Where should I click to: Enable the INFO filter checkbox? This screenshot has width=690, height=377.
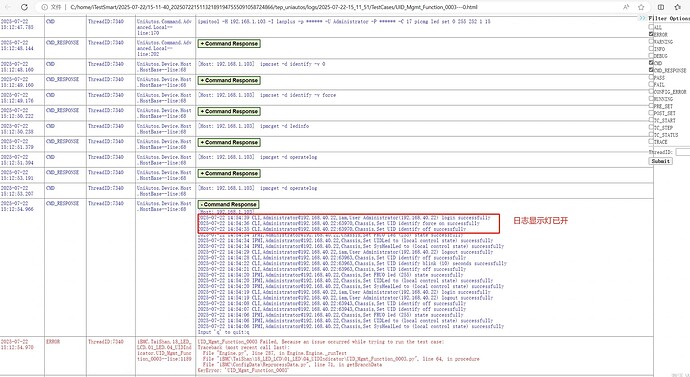(651, 48)
